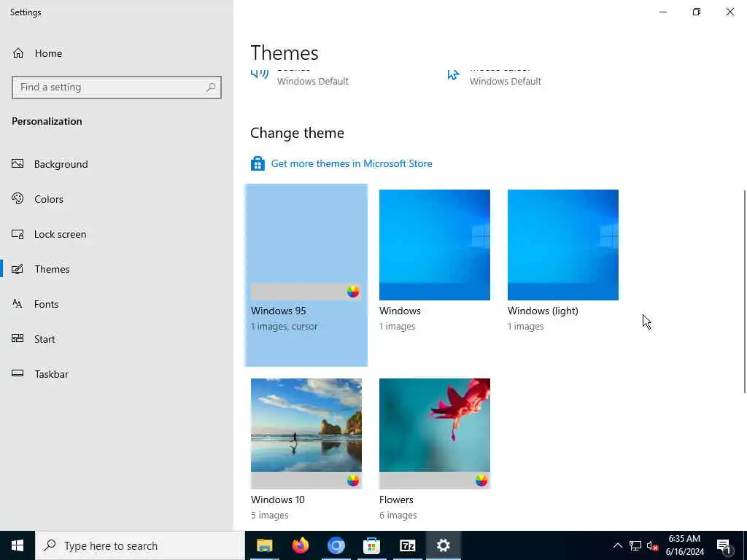Viewport: 747px width, 560px height.
Task: Click the search magnifier in Find a setting
Action: coord(211,87)
